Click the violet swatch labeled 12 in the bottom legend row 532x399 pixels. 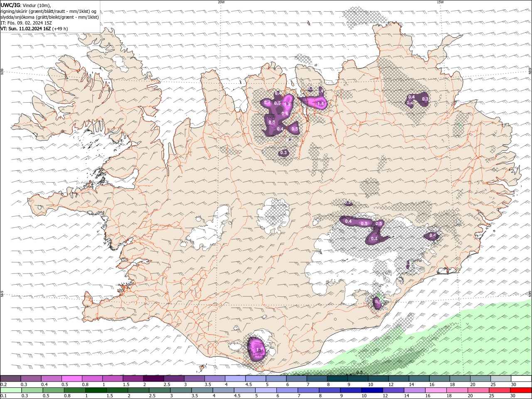tap(393, 390)
